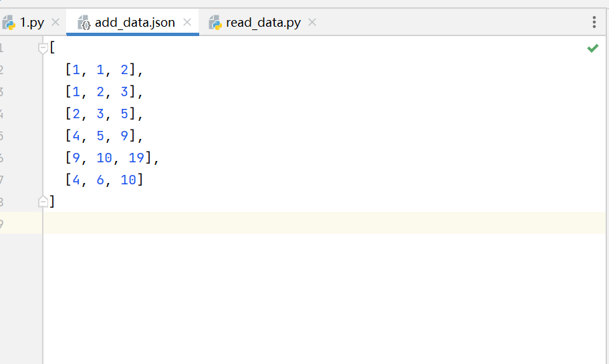Close the 1.py tab
The height and width of the screenshot is (364, 609).
pyautogui.click(x=55, y=23)
